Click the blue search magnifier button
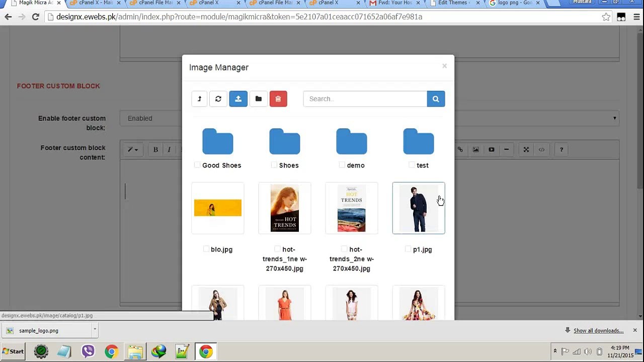 [x=436, y=99]
